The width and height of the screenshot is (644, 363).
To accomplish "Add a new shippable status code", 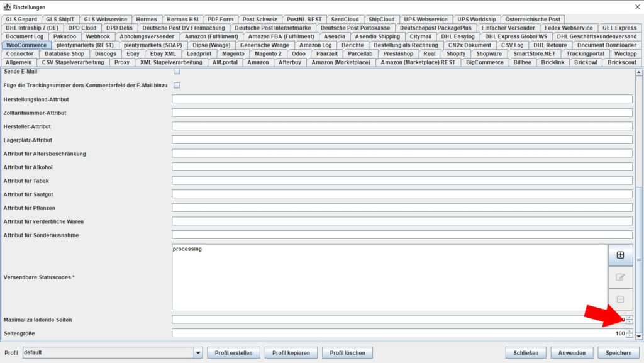I will (x=620, y=255).
